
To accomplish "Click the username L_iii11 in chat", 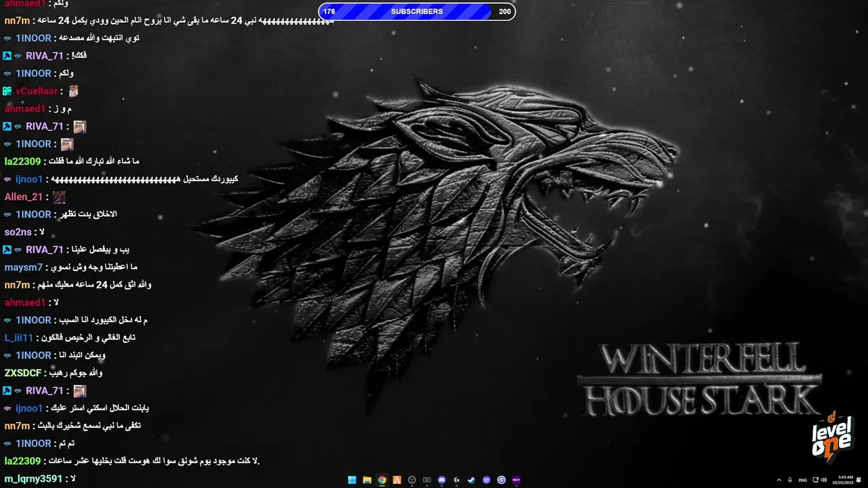I will point(18,338).
